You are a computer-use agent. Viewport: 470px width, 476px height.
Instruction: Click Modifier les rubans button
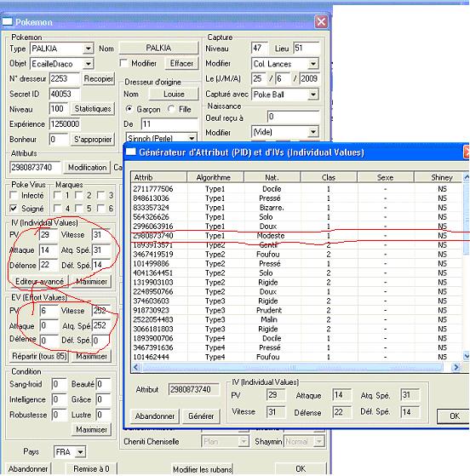[203, 469]
